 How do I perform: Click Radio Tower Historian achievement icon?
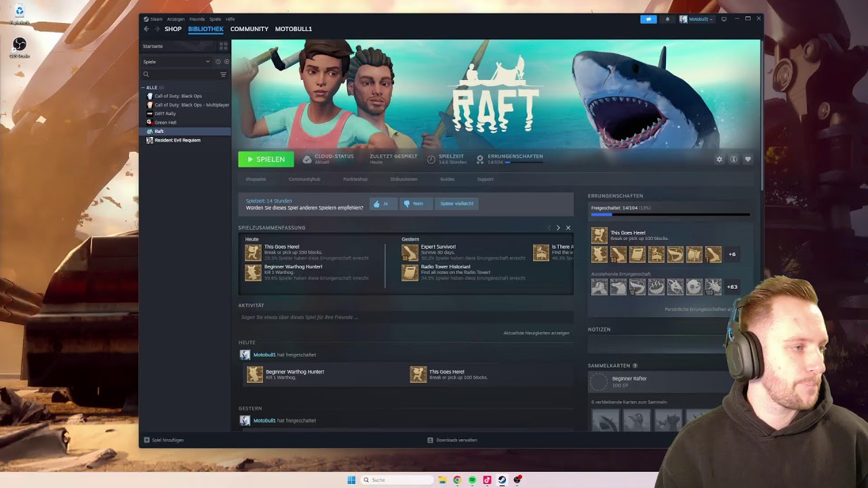pyautogui.click(x=410, y=272)
